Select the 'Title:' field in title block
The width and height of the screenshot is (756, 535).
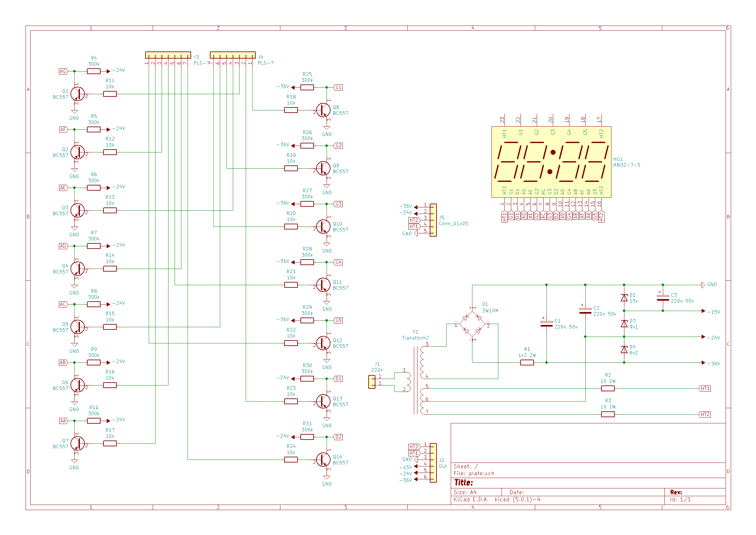point(464,483)
